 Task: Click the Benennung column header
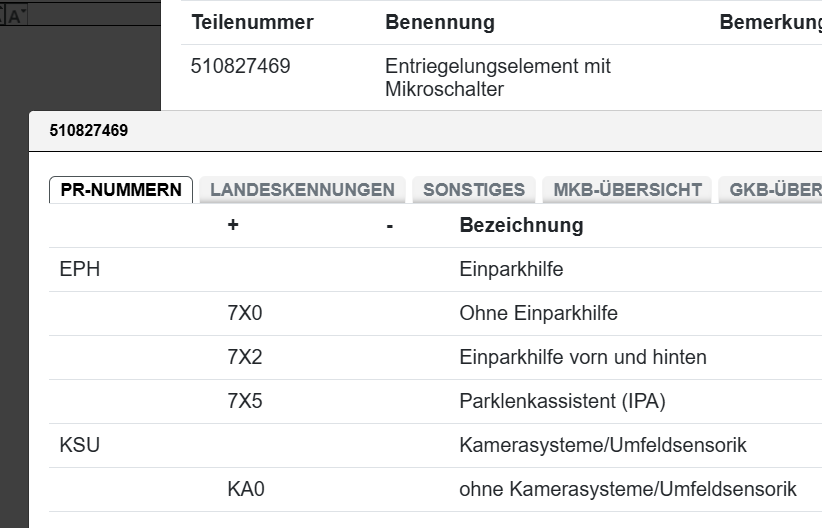(440, 22)
